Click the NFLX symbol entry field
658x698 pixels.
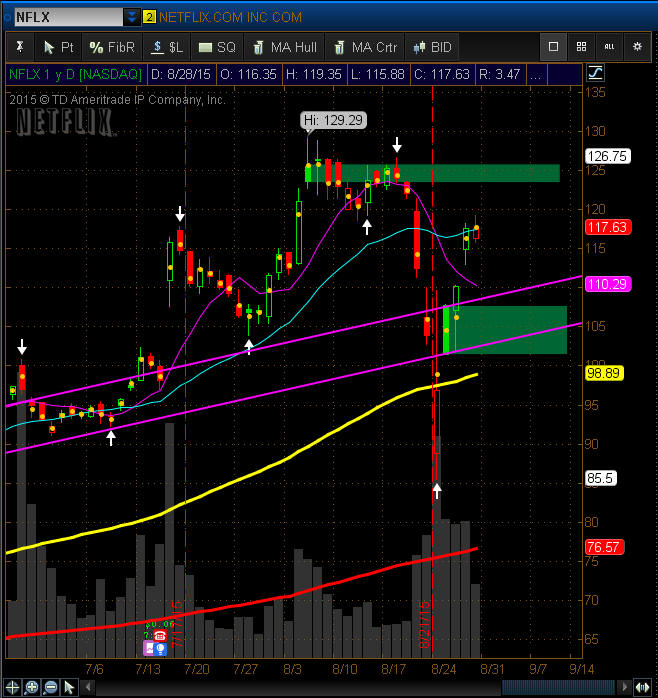click(69, 17)
